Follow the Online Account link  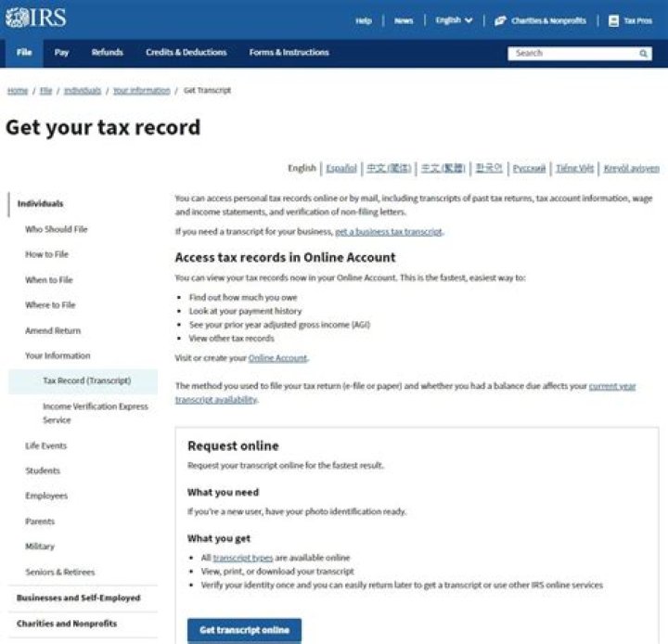(277, 358)
